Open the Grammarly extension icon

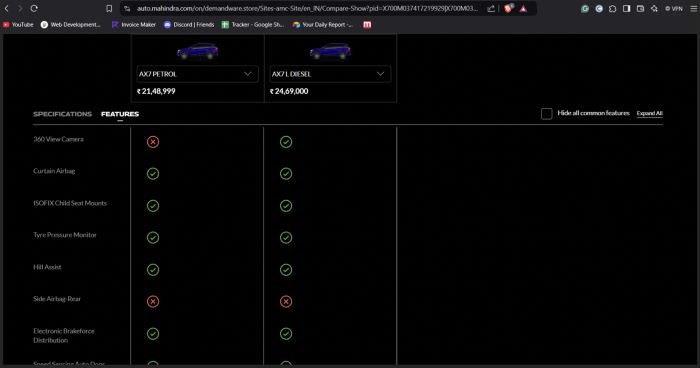[585, 8]
